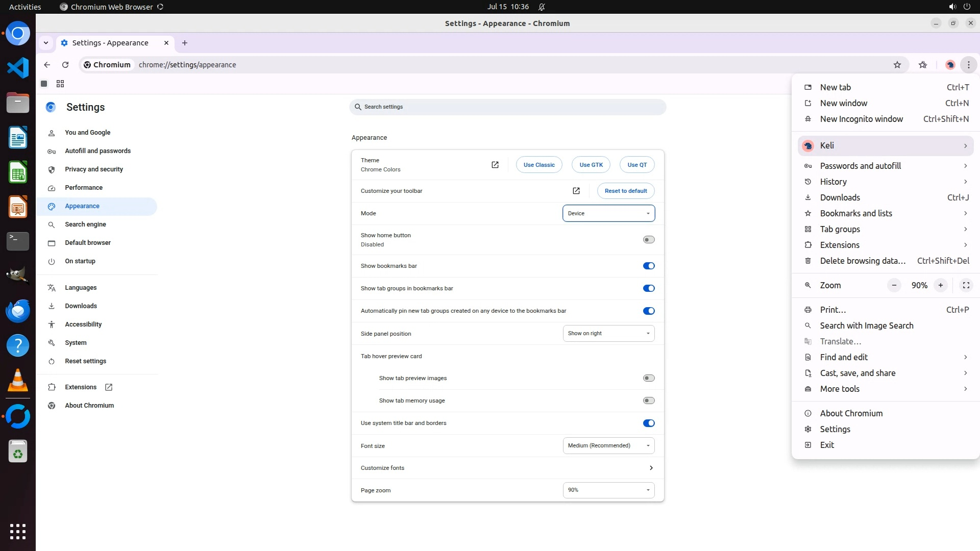The height and width of the screenshot is (551, 980).
Task: Launch Visual Studio Code from the dock
Action: (x=18, y=68)
